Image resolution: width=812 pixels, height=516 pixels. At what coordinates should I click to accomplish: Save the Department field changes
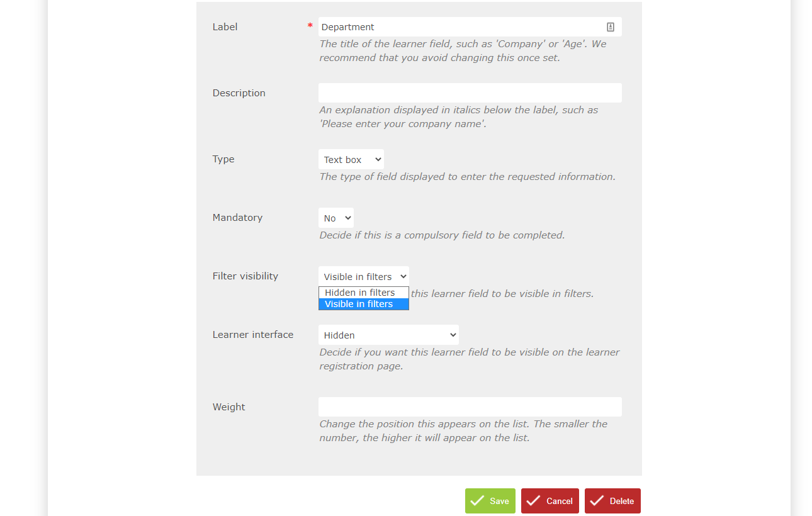click(490, 500)
